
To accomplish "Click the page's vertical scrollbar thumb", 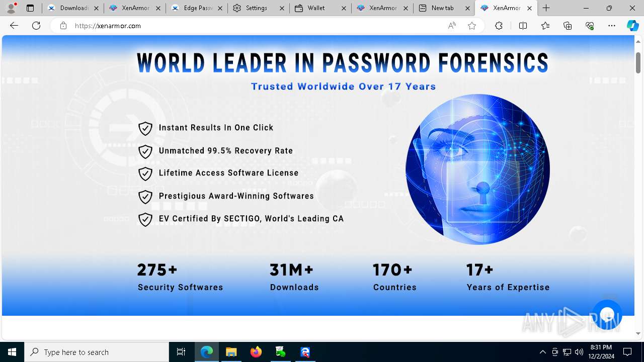I will click(638, 62).
